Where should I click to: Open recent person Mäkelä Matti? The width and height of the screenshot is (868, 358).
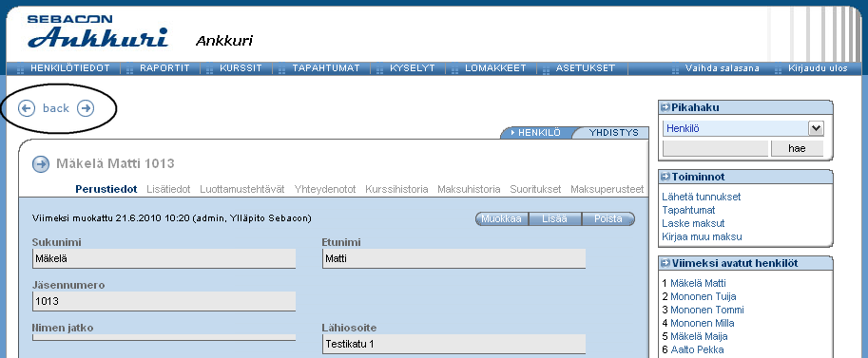point(698,283)
